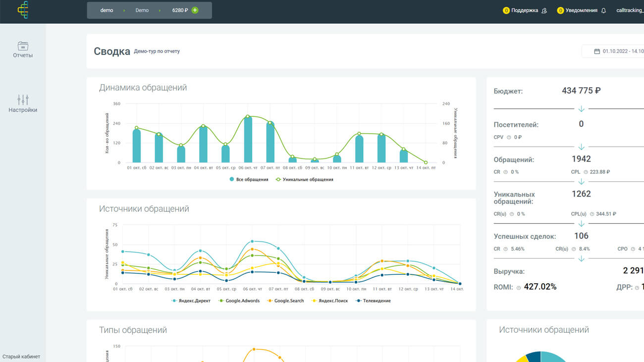The width and height of the screenshot is (644, 362).
Task: Click the info icon next to ROMI
Action: (519, 287)
